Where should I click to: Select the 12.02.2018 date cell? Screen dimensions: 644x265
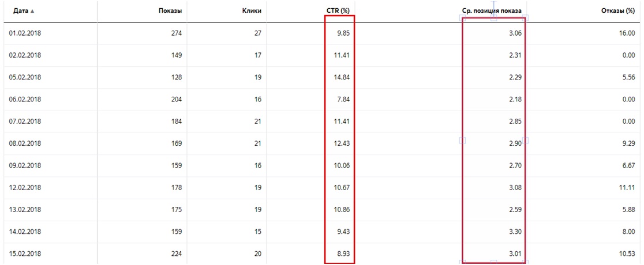coord(25,187)
